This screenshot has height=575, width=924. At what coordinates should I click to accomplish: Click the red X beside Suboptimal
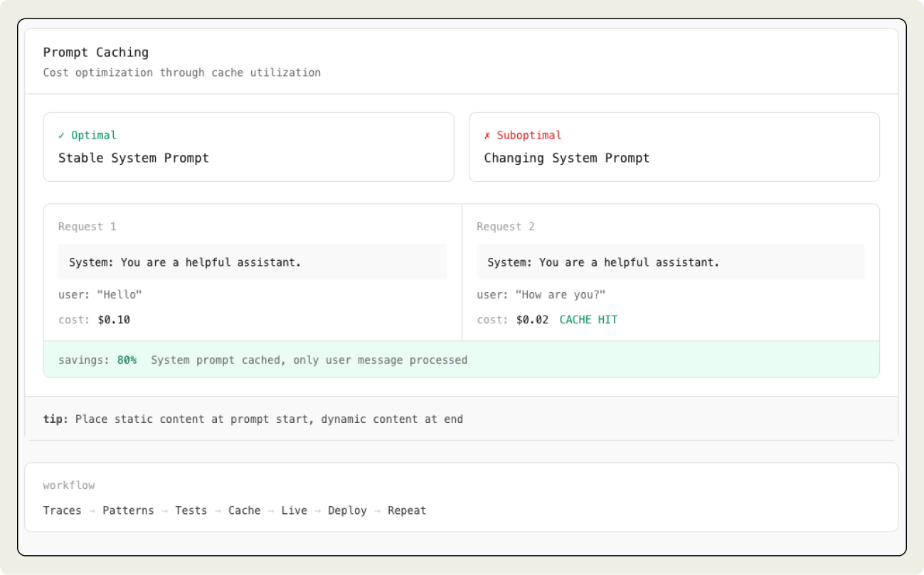[x=487, y=135]
